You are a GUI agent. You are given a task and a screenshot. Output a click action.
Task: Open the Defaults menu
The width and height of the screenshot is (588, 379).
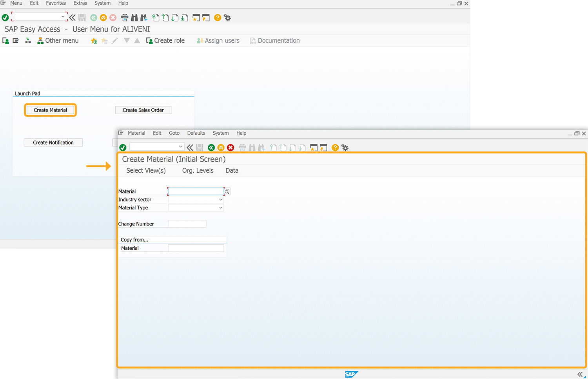click(196, 133)
